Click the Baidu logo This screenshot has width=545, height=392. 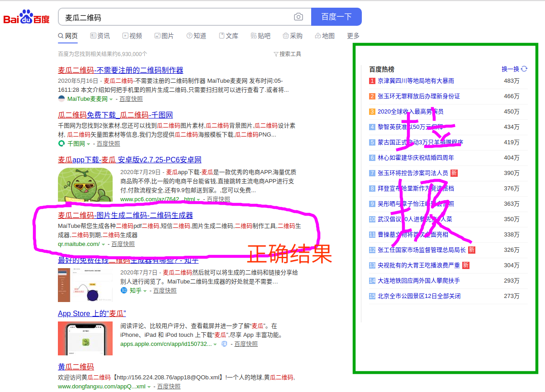26,17
